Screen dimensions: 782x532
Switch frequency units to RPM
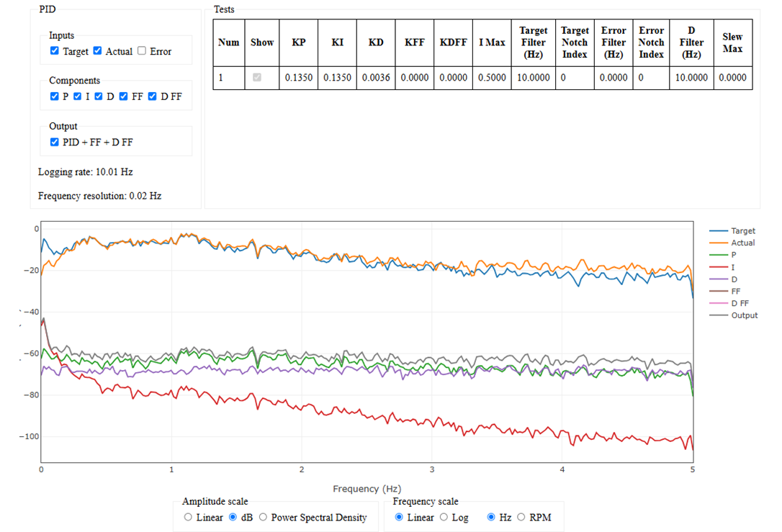[x=521, y=517]
